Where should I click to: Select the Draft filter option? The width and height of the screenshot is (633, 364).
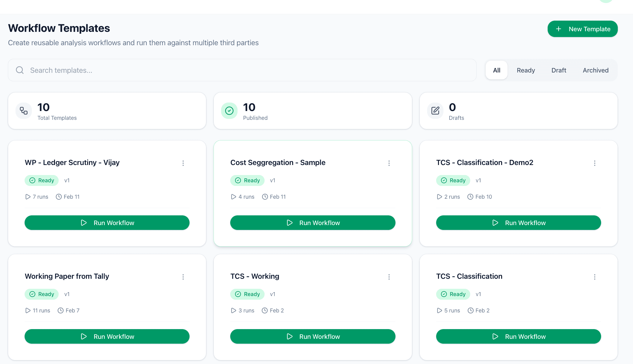point(559,70)
